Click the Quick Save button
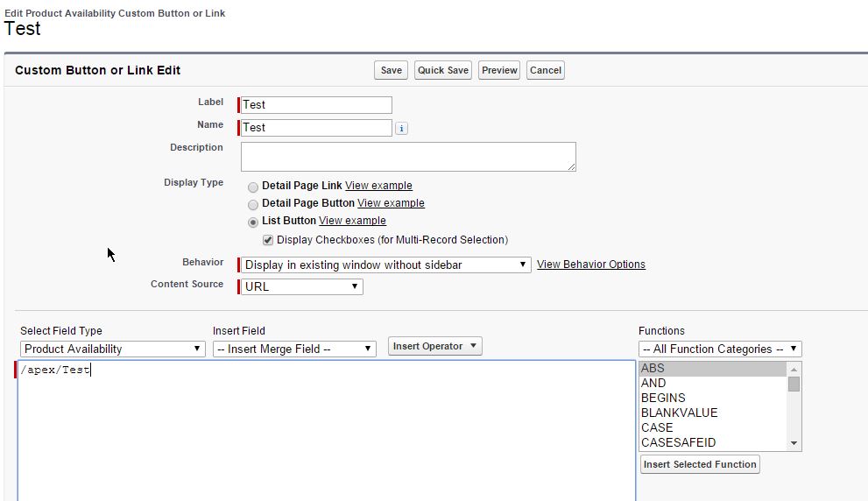This screenshot has width=868, height=501. 442,70
